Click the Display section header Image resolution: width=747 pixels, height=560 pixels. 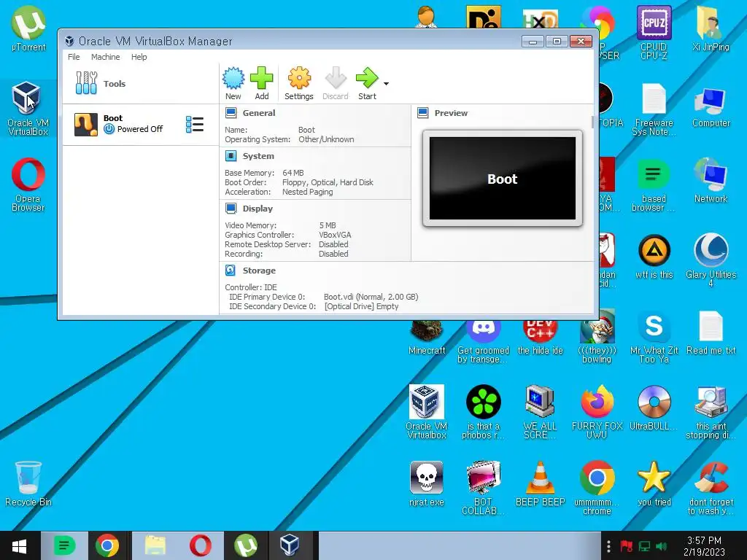point(258,209)
